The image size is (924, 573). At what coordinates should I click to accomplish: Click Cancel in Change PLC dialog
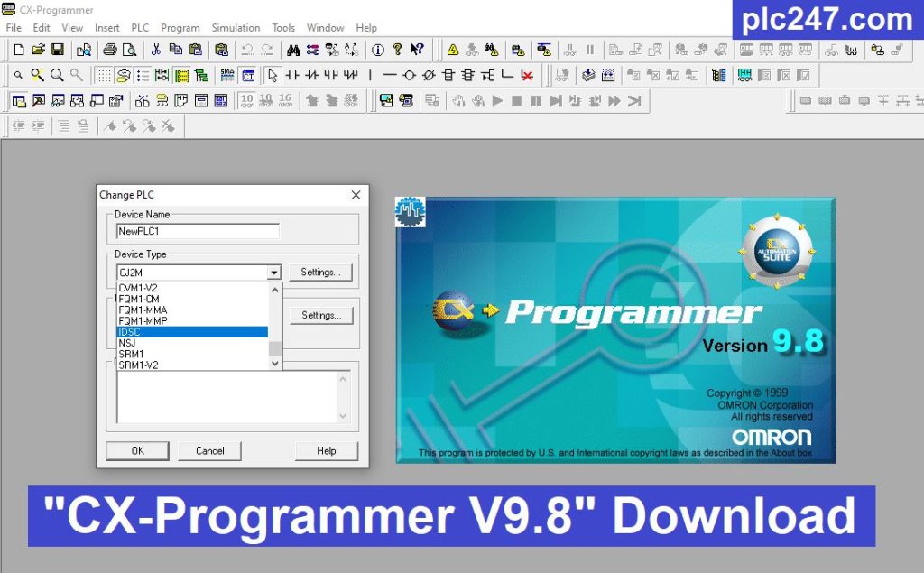[x=209, y=451]
